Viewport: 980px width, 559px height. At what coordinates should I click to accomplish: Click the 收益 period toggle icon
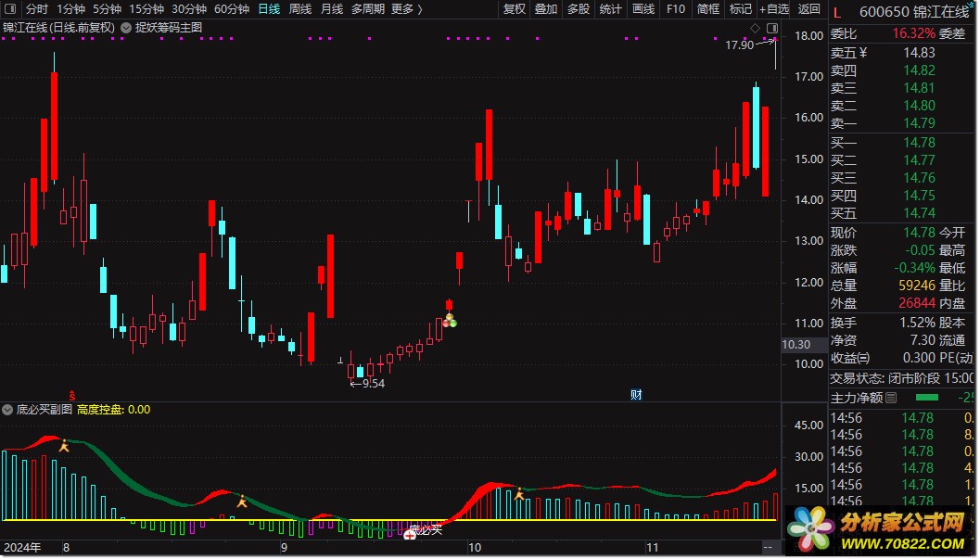point(863,359)
